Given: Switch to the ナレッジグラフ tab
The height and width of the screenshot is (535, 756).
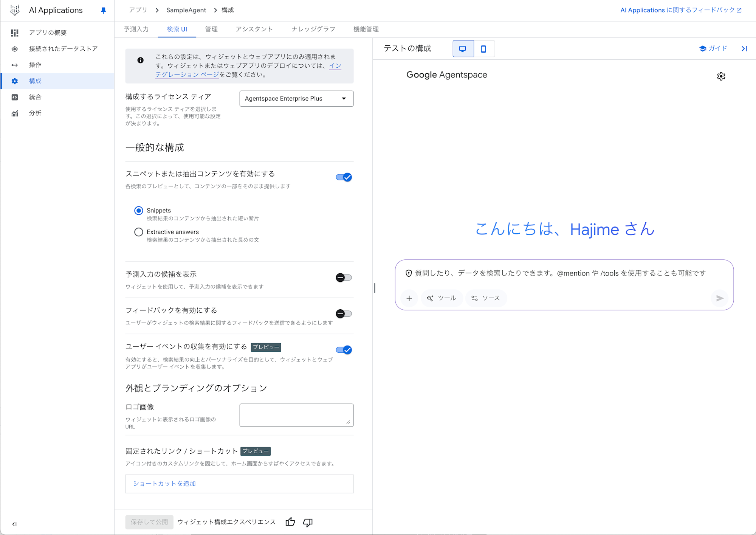Looking at the screenshot, I should click(x=313, y=29).
